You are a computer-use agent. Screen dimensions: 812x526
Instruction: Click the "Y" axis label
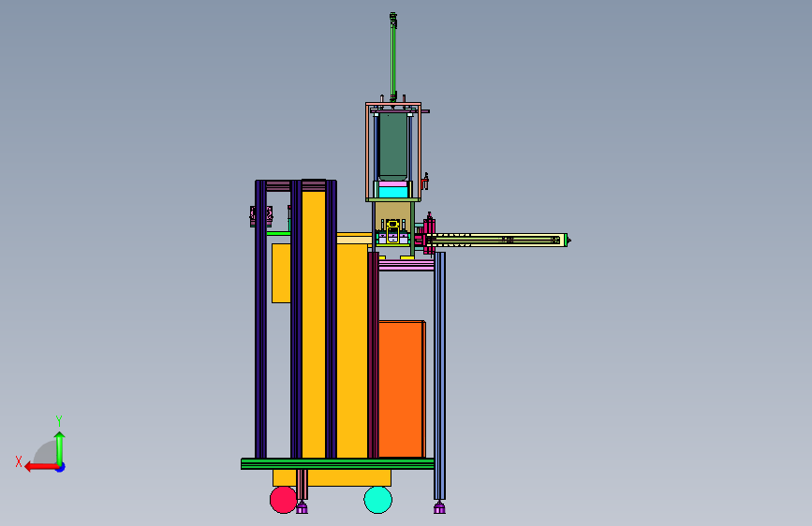coord(59,420)
